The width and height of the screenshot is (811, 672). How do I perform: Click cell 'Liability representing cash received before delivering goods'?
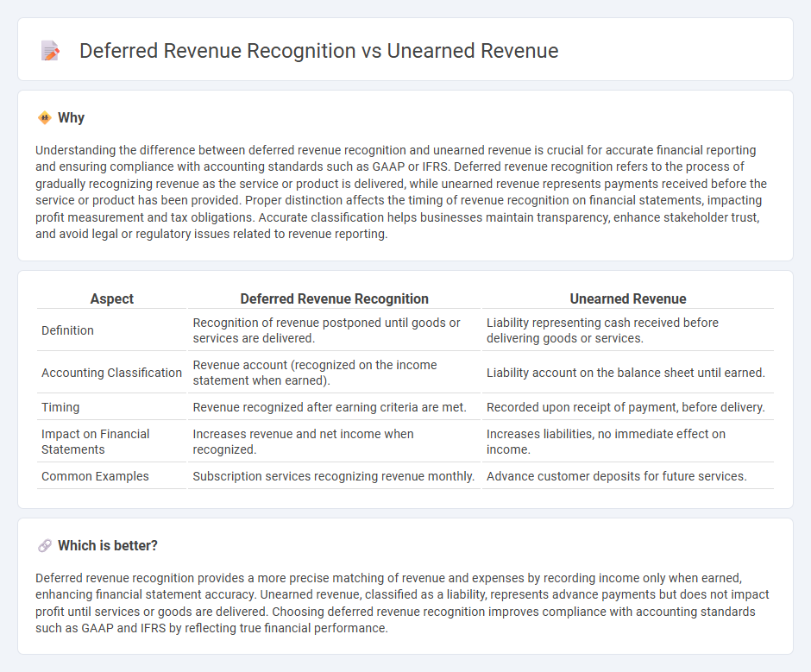(x=628, y=330)
